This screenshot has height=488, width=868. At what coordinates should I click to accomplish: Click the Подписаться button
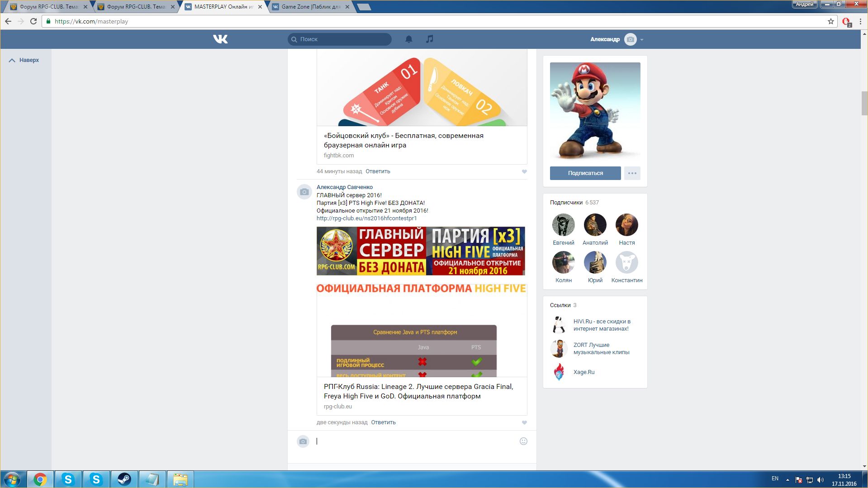tap(585, 173)
